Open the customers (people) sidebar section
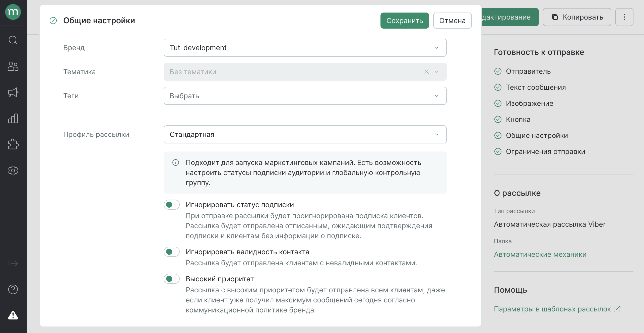Viewport: 644px width, 333px height. pyautogui.click(x=13, y=66)
